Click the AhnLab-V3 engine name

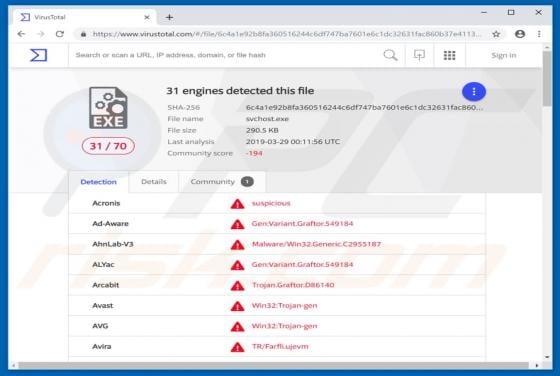point(113,244)
